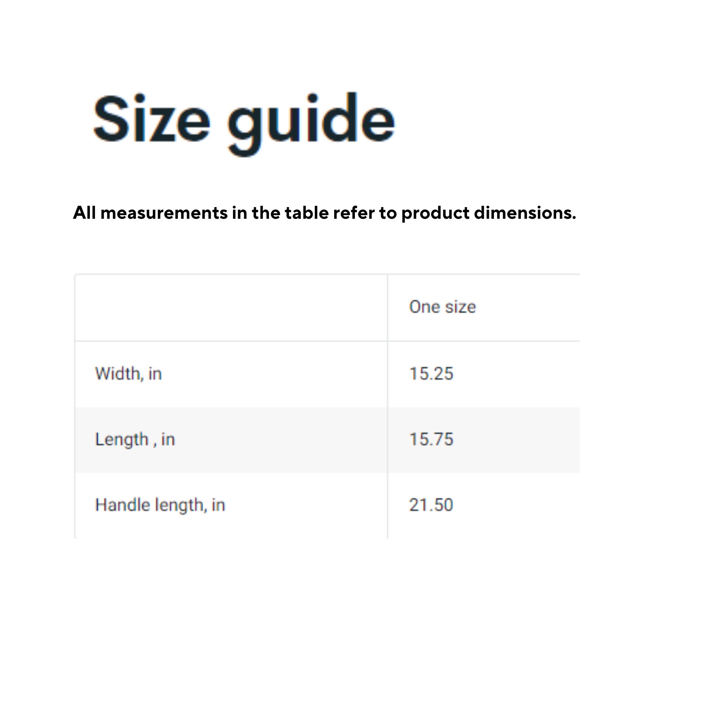This screenshot has height=728, width=728.
Task: Click the word 'measurements' in the note
Action: pos(164,213)
